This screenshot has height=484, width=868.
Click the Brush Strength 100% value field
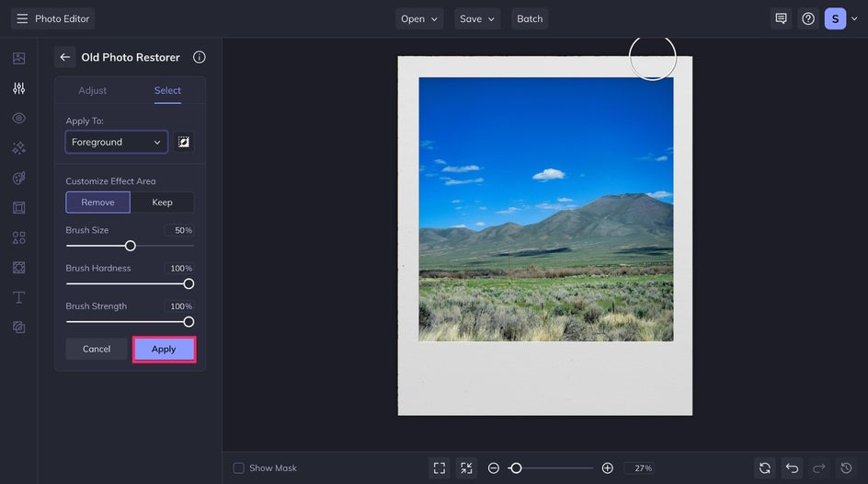coord(179,306)
